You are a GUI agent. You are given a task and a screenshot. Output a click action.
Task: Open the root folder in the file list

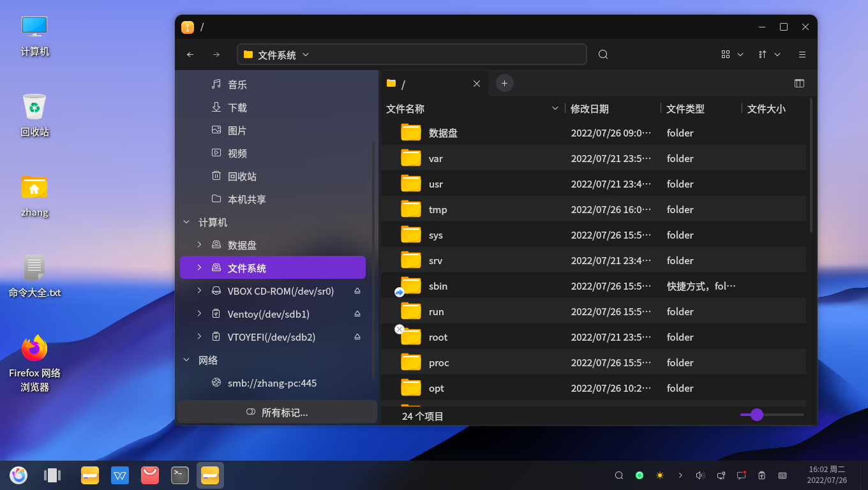(x=438, y=337)
